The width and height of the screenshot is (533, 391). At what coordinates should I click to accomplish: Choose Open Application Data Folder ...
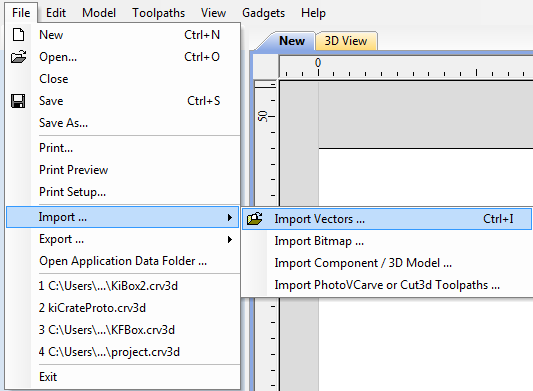(x=123, y=261)
